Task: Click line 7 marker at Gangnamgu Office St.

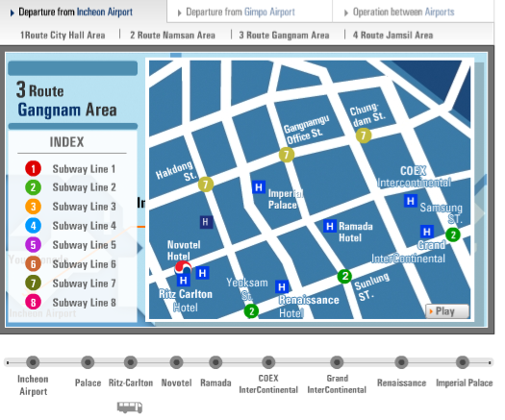Action: point(287,155)
